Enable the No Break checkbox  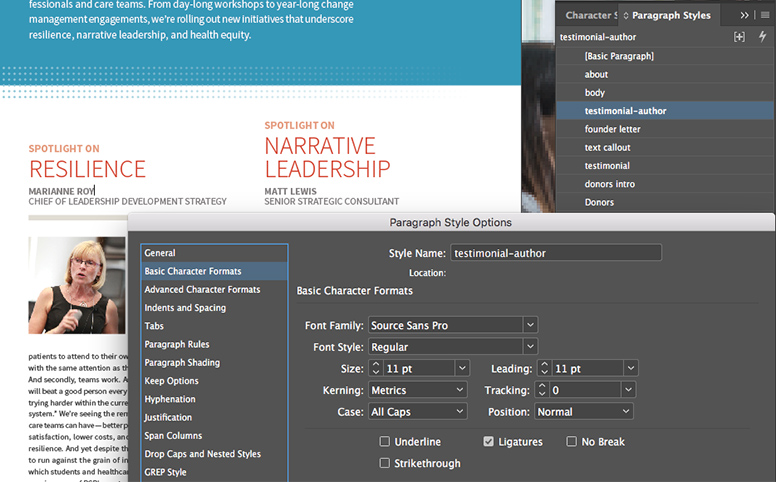[572, 441]
